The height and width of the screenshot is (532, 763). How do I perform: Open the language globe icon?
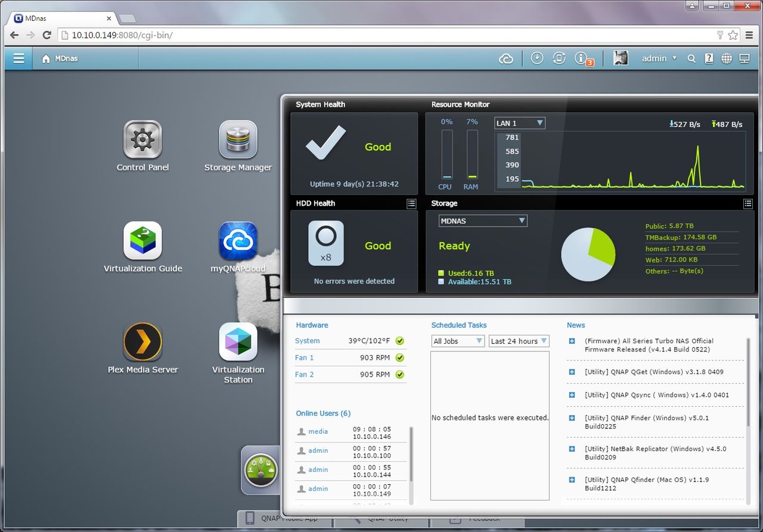[727, 58]
